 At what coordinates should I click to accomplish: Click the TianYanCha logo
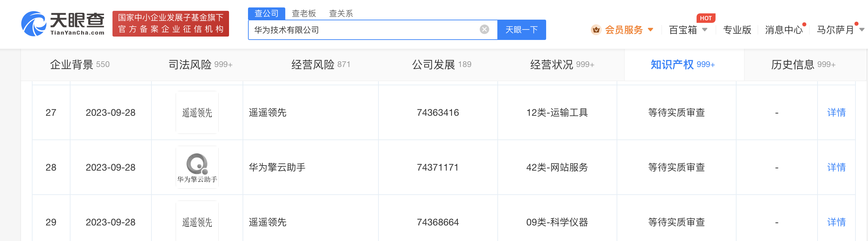coord(63,24)
